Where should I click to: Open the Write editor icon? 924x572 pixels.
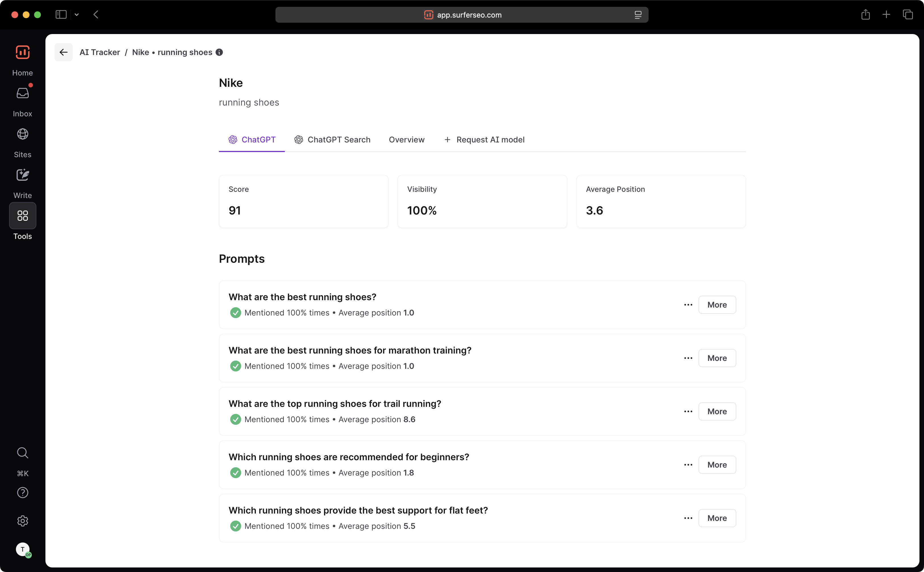[22, 175]
